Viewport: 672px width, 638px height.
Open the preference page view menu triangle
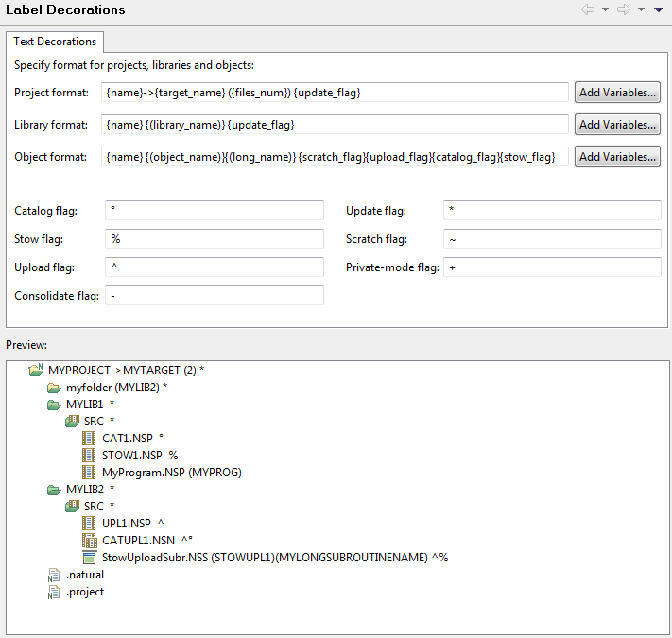[x=658, y=9]
